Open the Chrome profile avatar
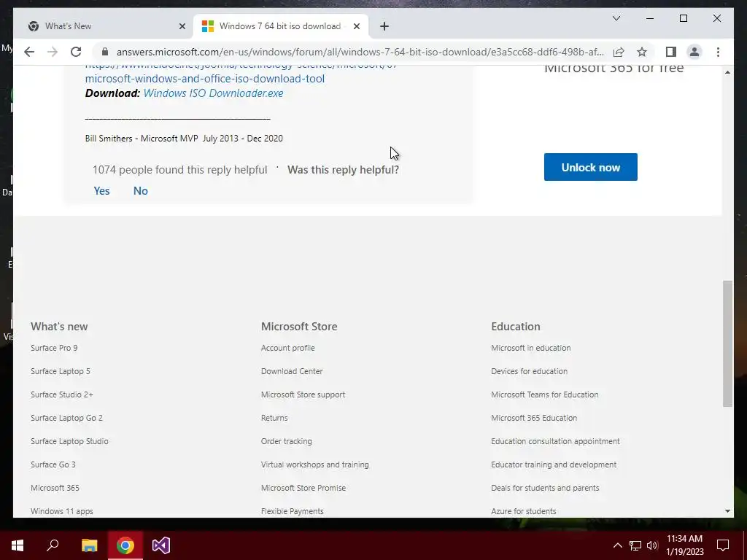 (694, 52)
